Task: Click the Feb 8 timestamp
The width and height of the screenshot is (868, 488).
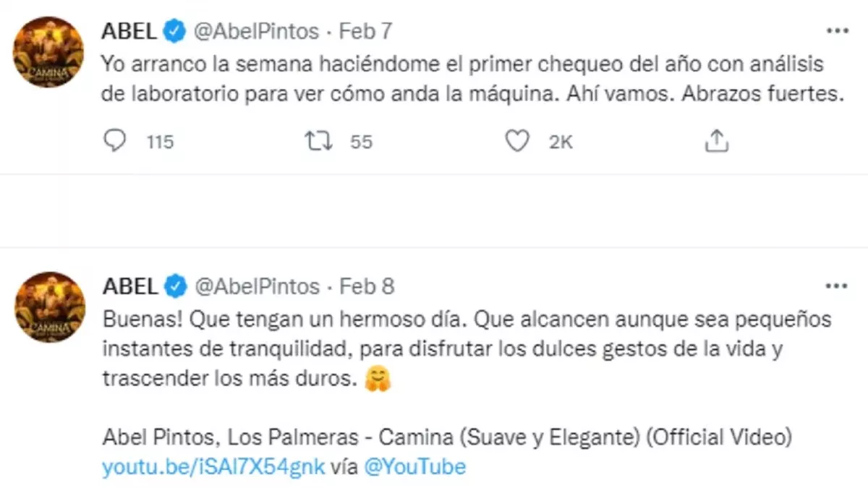Action: 366,287
